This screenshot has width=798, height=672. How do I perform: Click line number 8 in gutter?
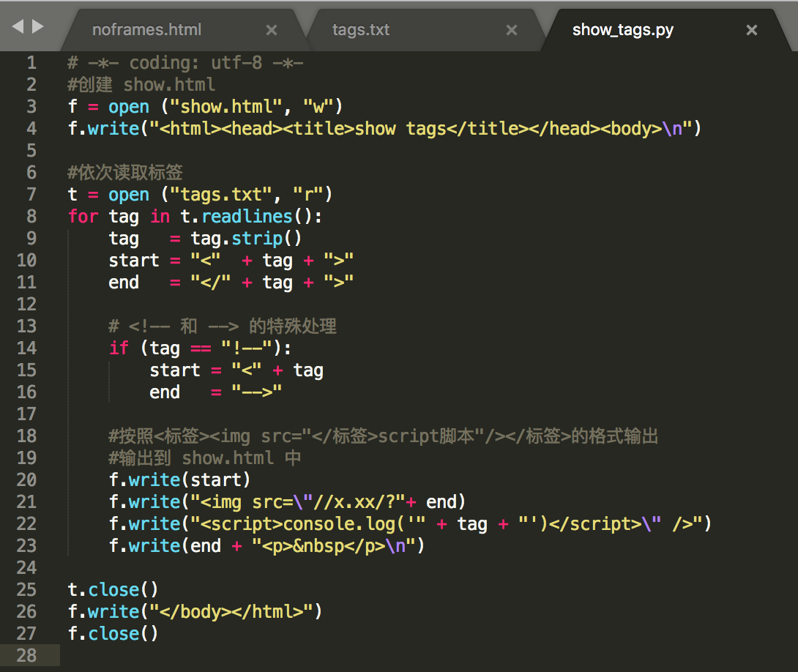[x=31, y=216]
